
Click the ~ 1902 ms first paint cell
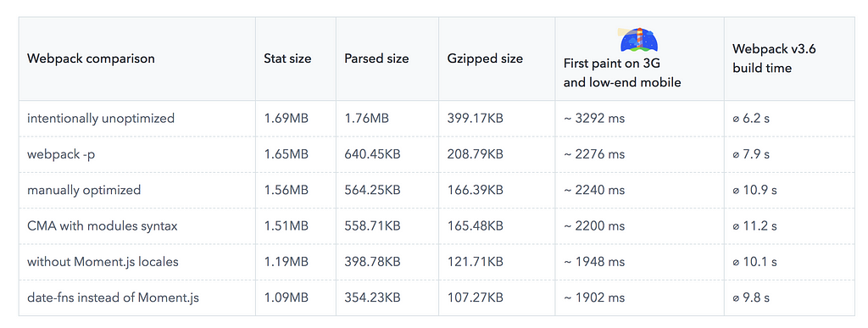pos(594,297)
